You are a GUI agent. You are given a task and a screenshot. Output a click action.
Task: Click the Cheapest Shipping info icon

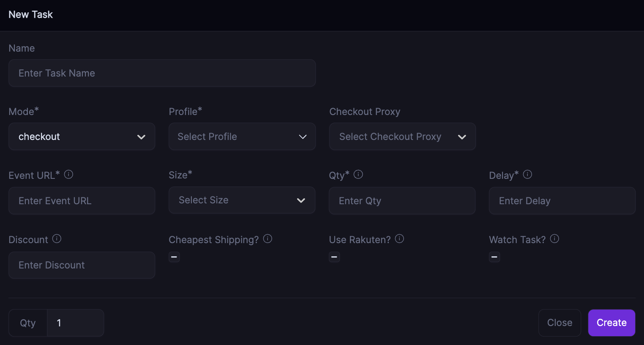click(267, 239)
